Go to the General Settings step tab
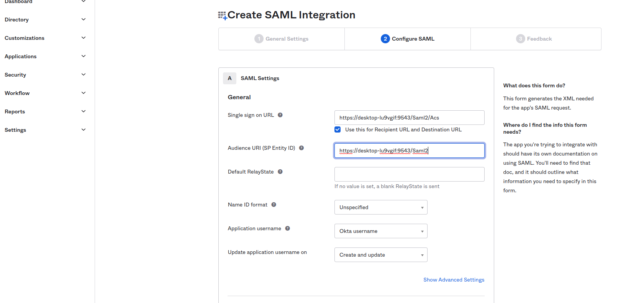The image size is (644, 303). [282, 39]
